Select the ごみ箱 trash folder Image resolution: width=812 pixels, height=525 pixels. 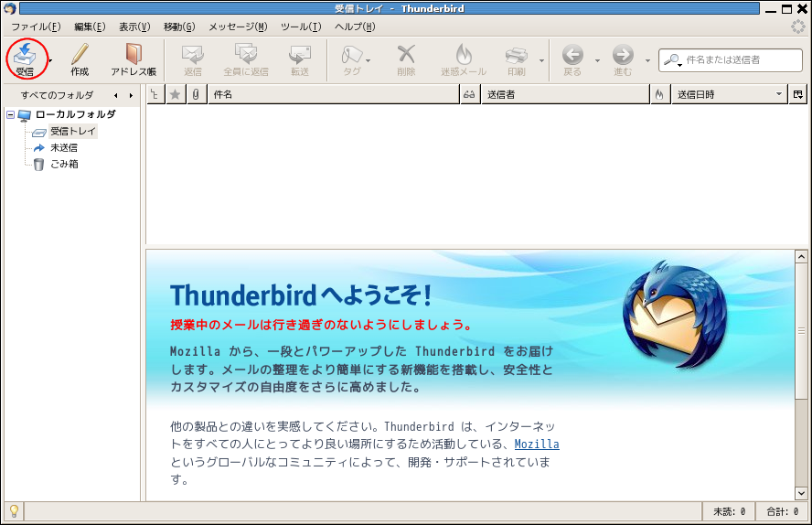tap(64, 164)
